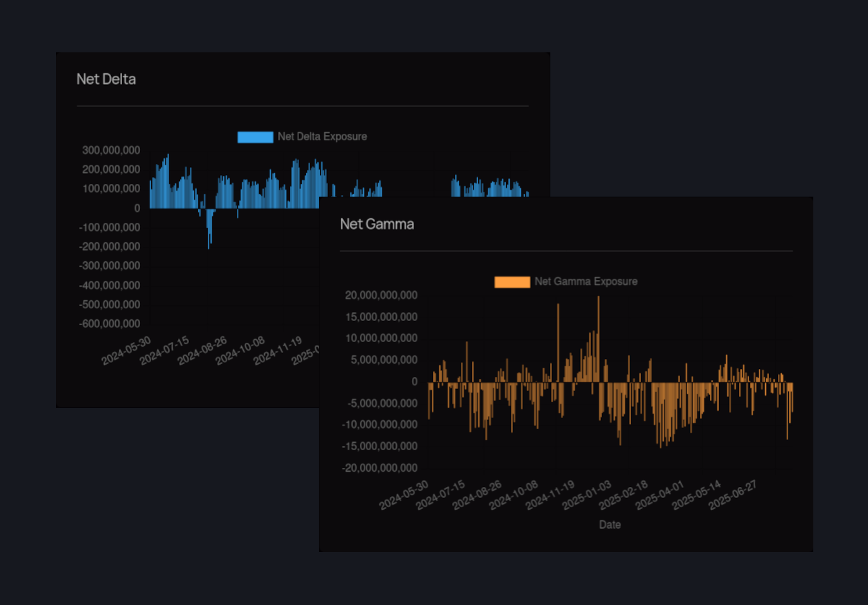Select the Net Delta panel title
Viewport: 868px width, 605px height.
(x=107, y=79)
